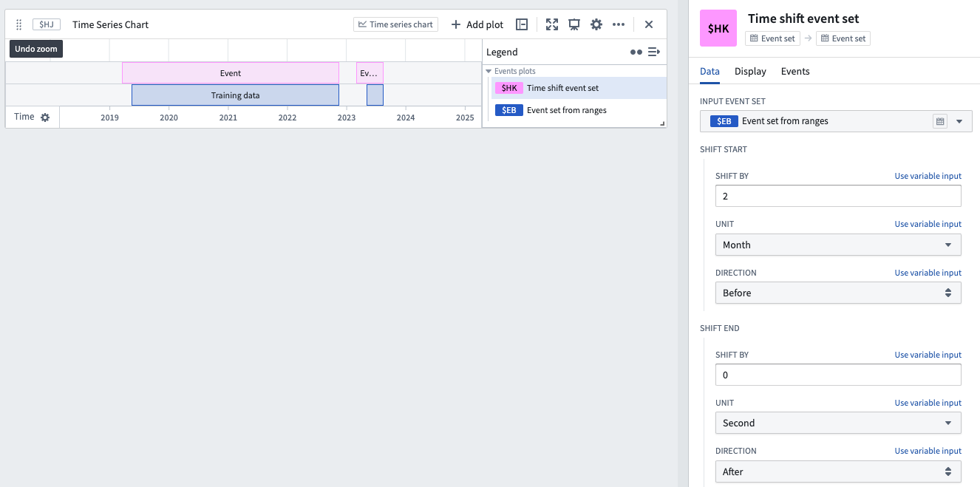Click Add plot button
Viewport: 980px width, 487px height.
(x=477, y=24)
